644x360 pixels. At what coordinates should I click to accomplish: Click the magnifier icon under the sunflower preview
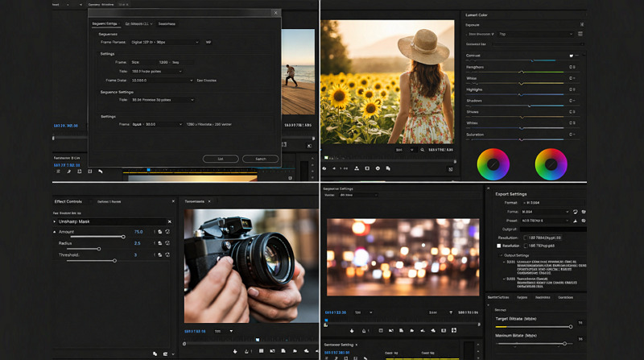[x=422, y=150]
